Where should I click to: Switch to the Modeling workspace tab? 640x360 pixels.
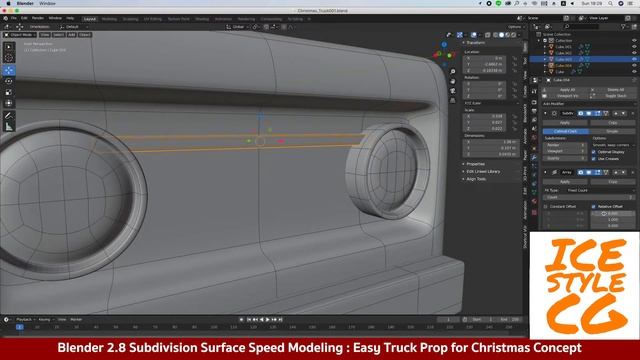[109, 19]
